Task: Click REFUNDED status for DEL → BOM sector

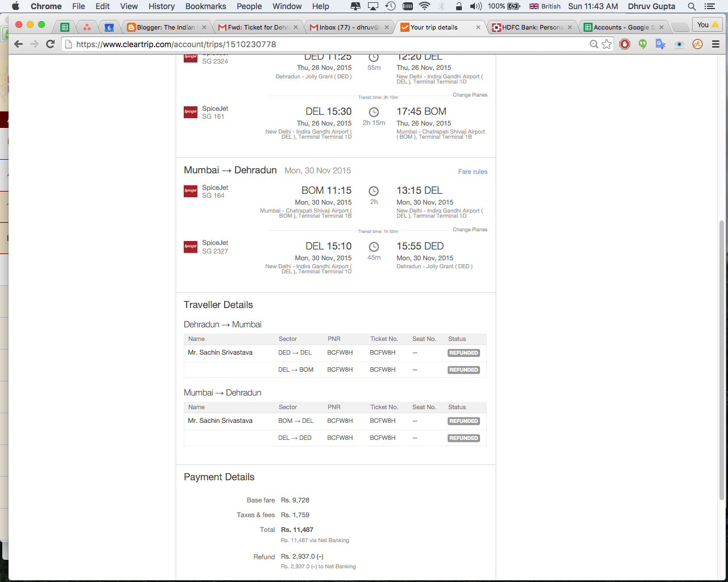Action: click(464, 370)
